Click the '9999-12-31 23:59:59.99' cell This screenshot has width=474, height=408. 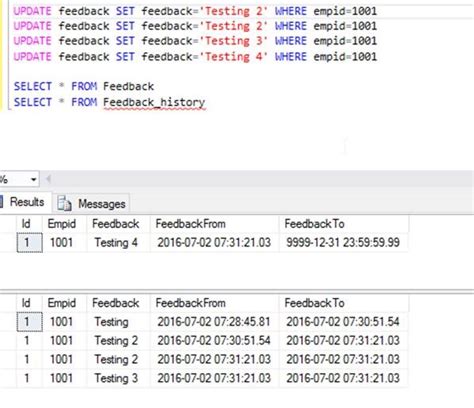click(x=343, y=243)
